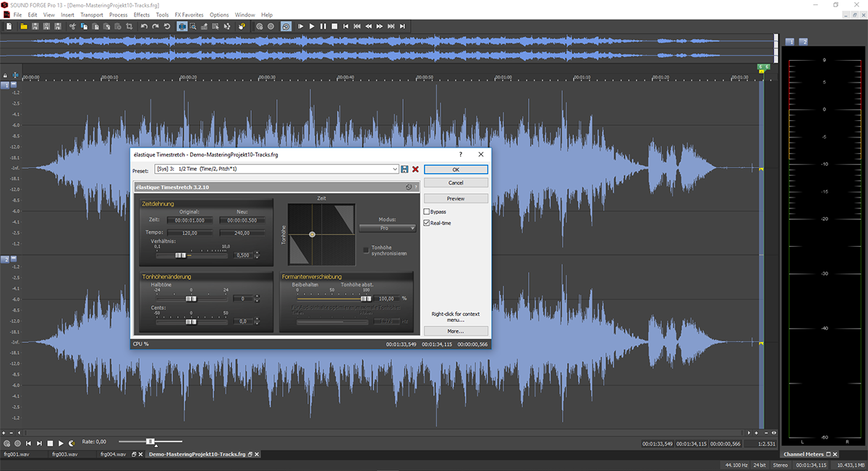The height and width of the screenshot is (471, 868).
Task: Click the Verhältnis ratio slider handle
Action: [181, 255]
